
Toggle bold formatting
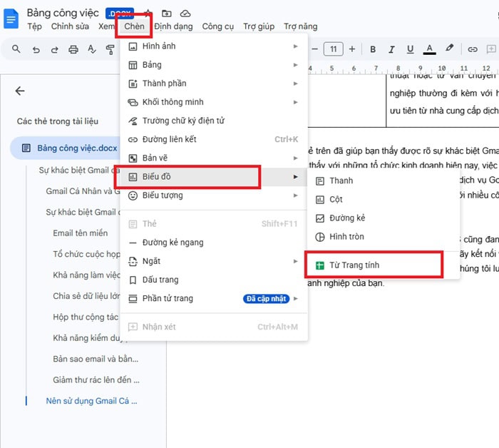pyautogui.click(x=373, y=49)
